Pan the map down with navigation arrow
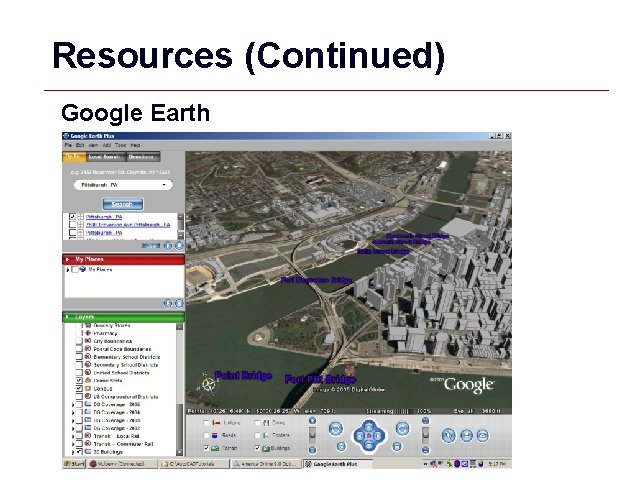Viewport: 640px width, 480px height. 369,445
